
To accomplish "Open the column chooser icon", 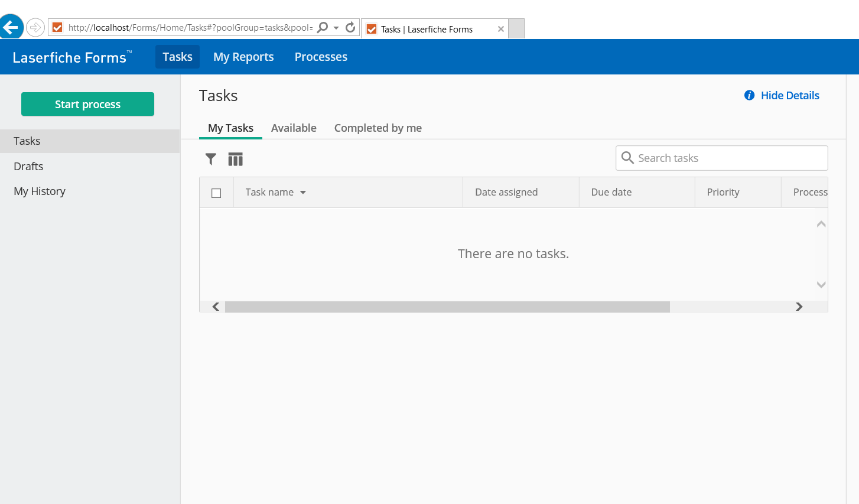I will click(235, 159).
